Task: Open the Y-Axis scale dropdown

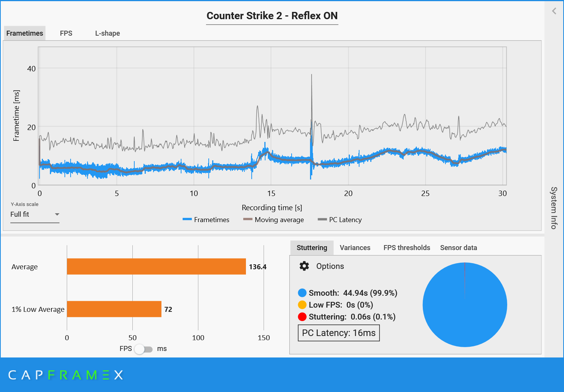Action: [35, 214]
